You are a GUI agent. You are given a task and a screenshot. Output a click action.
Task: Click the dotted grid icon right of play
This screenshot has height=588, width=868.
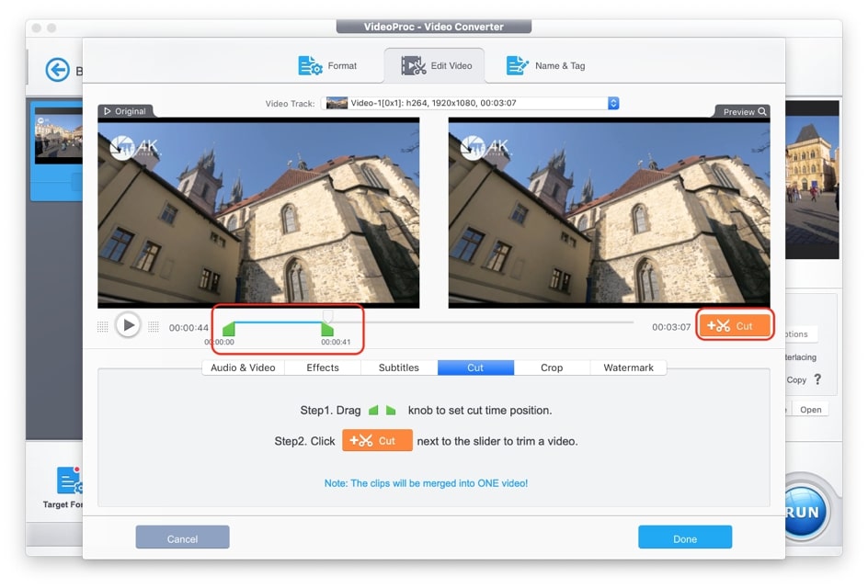pos(154,326)
